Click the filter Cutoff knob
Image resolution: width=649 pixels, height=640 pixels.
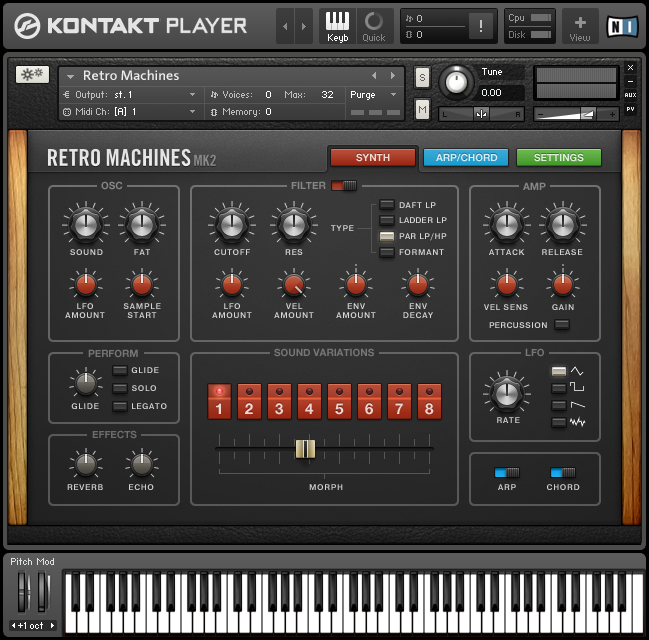click(x=231, y=225)
